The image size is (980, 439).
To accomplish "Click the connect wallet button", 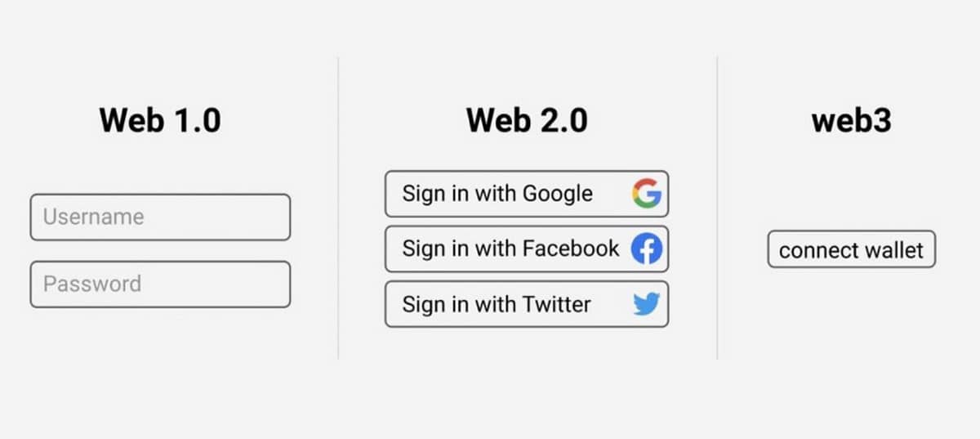I will tap(851, 249).
